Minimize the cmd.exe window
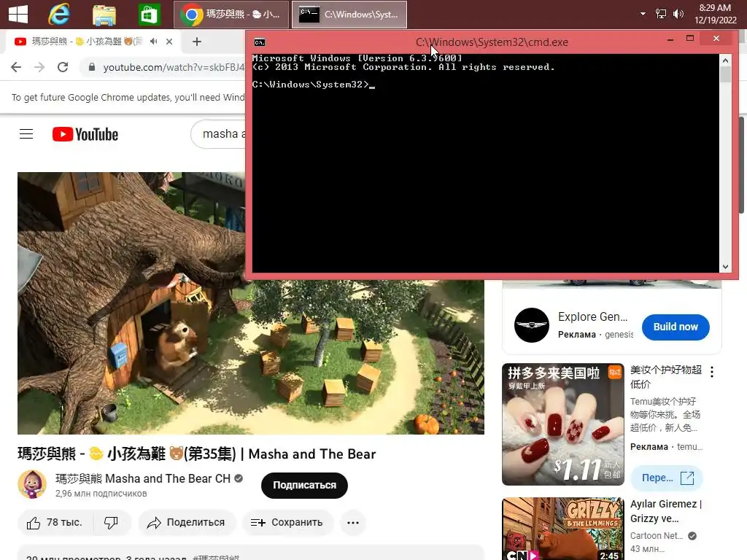 (670, 39)
